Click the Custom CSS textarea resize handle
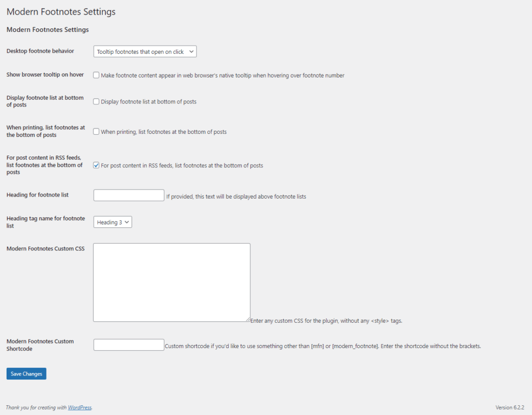 (248, 319)
